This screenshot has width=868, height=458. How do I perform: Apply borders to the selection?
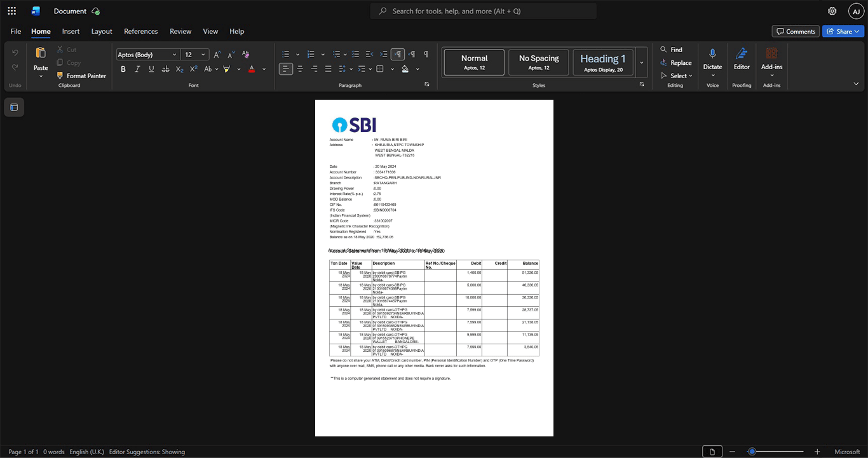[380, 69]
